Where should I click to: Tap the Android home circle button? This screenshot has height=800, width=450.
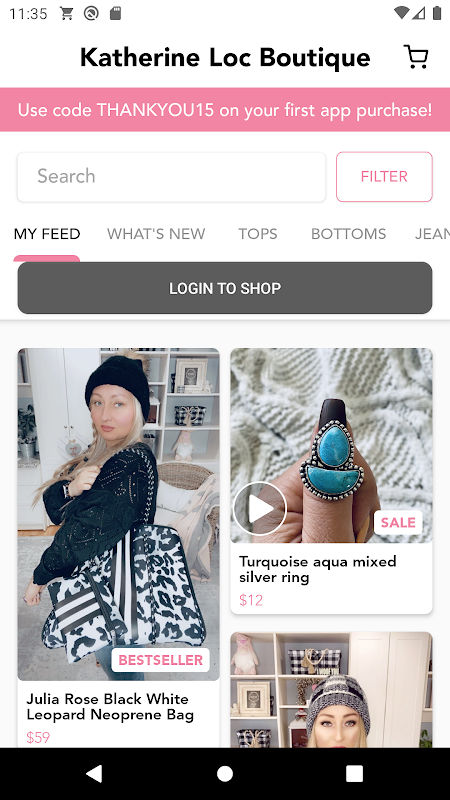coord(225,773)
